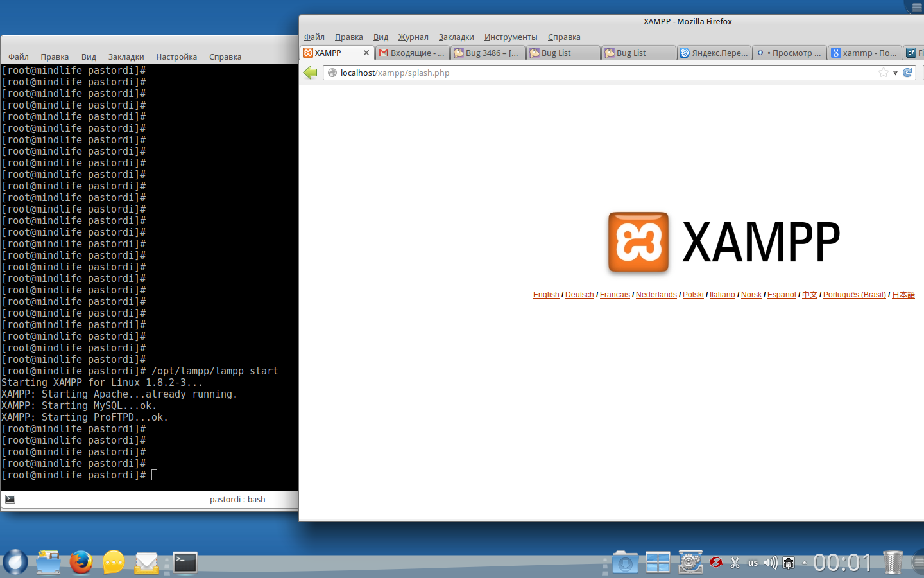Choose the Norsk language link
The height and width of the screenshot is (578, 924).
(751, 295)
